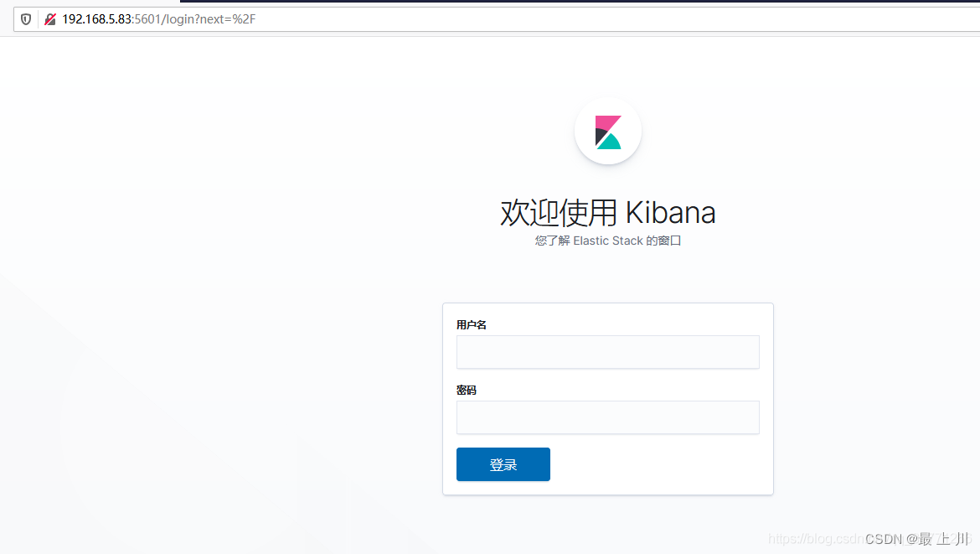
Task: Click the tracking protection shield icon
Action: [26, 19]
